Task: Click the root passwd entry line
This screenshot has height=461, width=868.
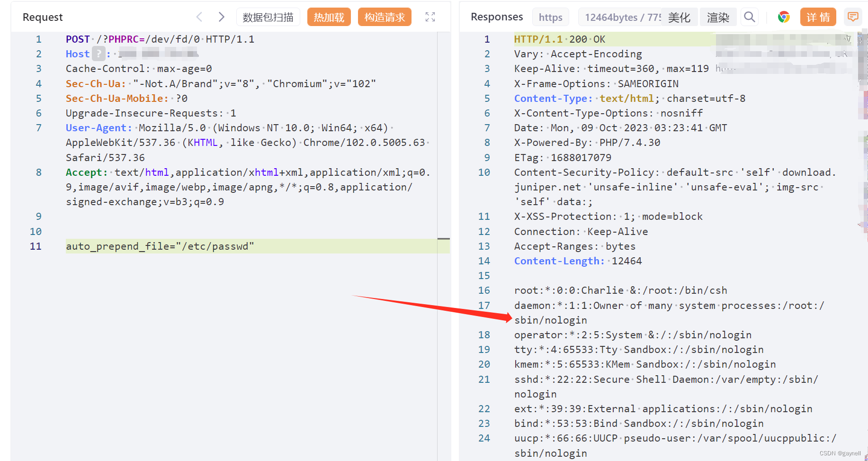Action: [x=621, y=290]
